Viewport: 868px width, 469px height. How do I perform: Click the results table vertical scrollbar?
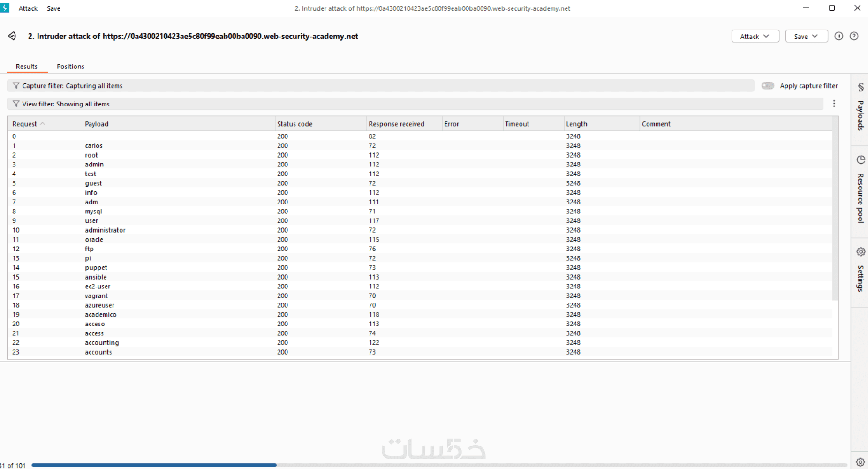pos(835,209)
